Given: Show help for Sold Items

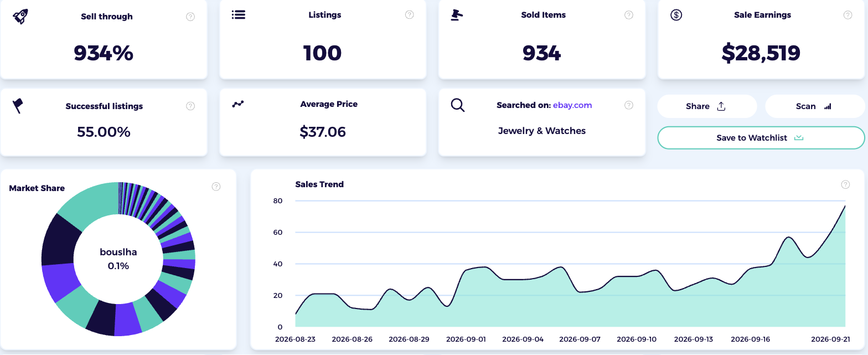Looking at the screenshot, I should point(629,15).
